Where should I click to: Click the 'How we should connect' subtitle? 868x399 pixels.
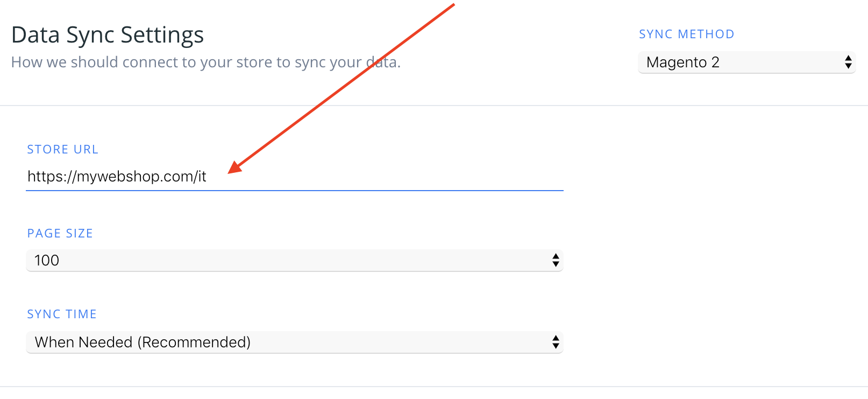point(205,62)
